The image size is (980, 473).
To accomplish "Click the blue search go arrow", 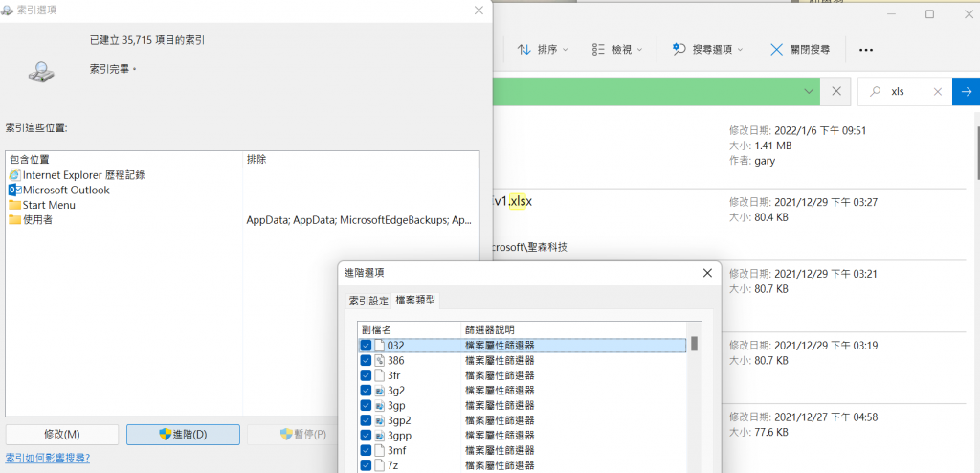I will [x=967, y=91].
